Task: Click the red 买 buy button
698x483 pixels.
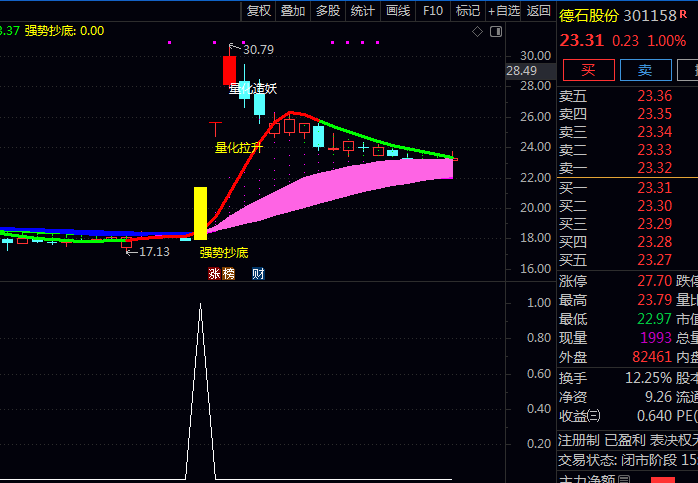Action: [x=588, y=70]
